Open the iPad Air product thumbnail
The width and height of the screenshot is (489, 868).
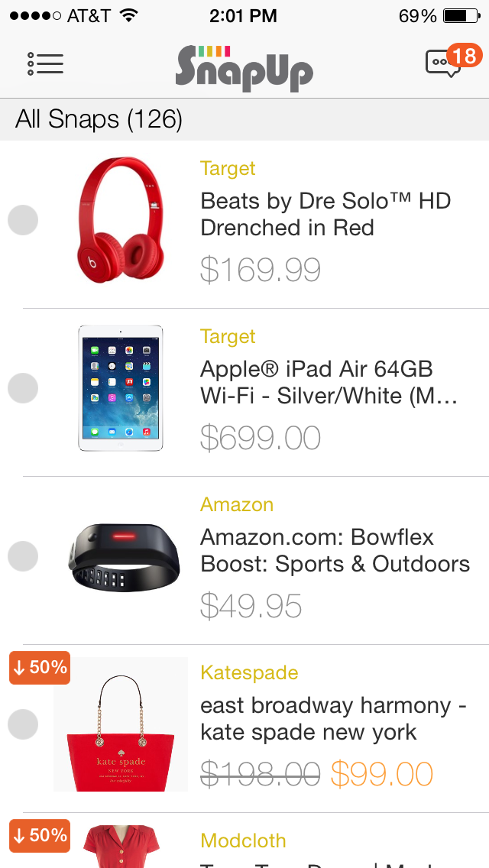120,388
